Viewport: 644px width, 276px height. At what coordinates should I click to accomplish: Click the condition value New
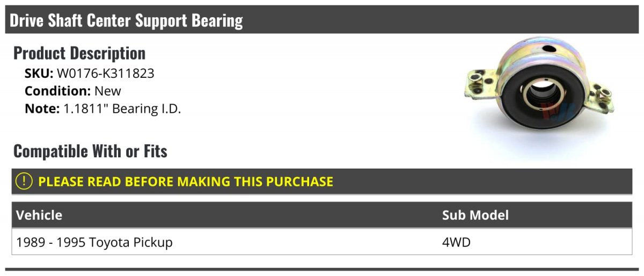(x=108, y=91)
